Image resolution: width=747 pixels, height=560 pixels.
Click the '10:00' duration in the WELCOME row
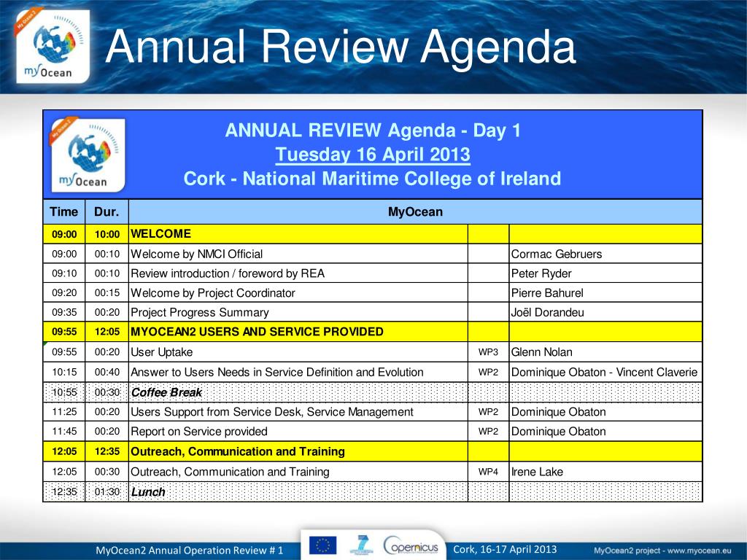pyautogui.click(x=107, y=234)
